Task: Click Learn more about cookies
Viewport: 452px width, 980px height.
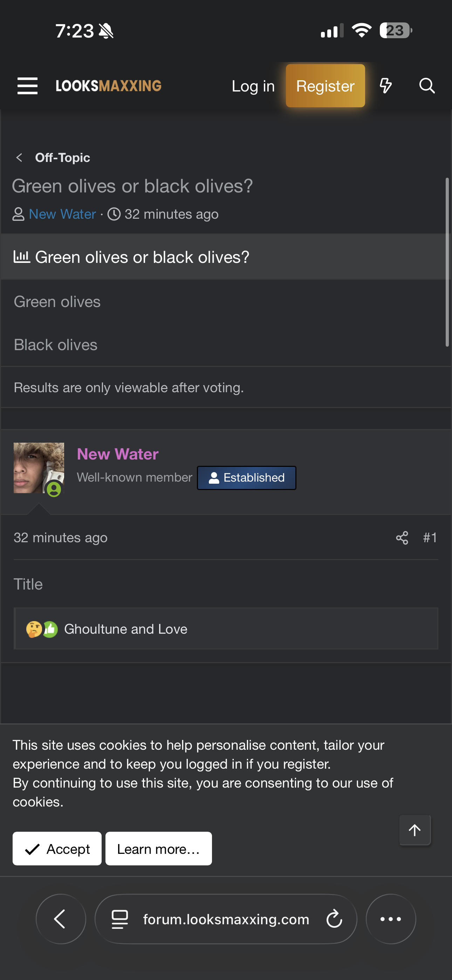Action: click(x=158, y=849)
